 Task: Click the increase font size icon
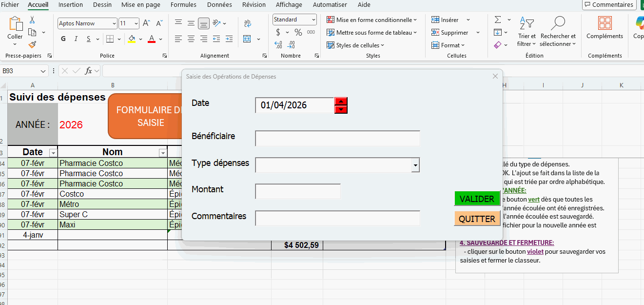click(146, 23)
